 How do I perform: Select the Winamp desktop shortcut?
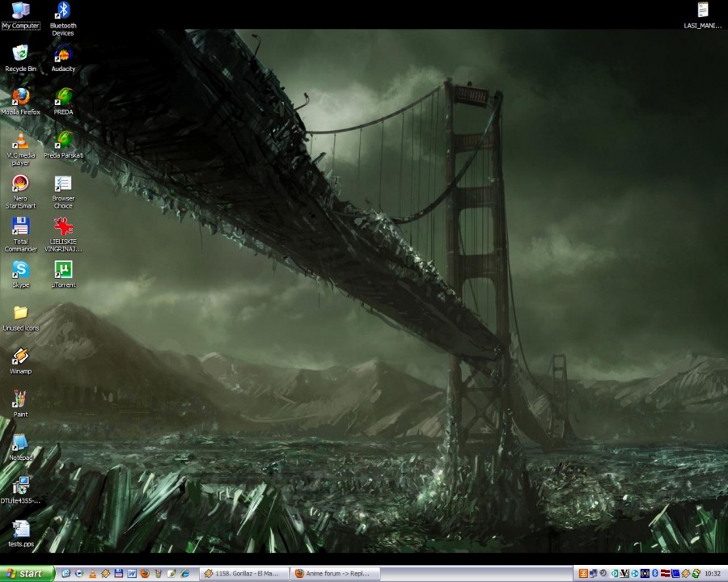point(20,361)
